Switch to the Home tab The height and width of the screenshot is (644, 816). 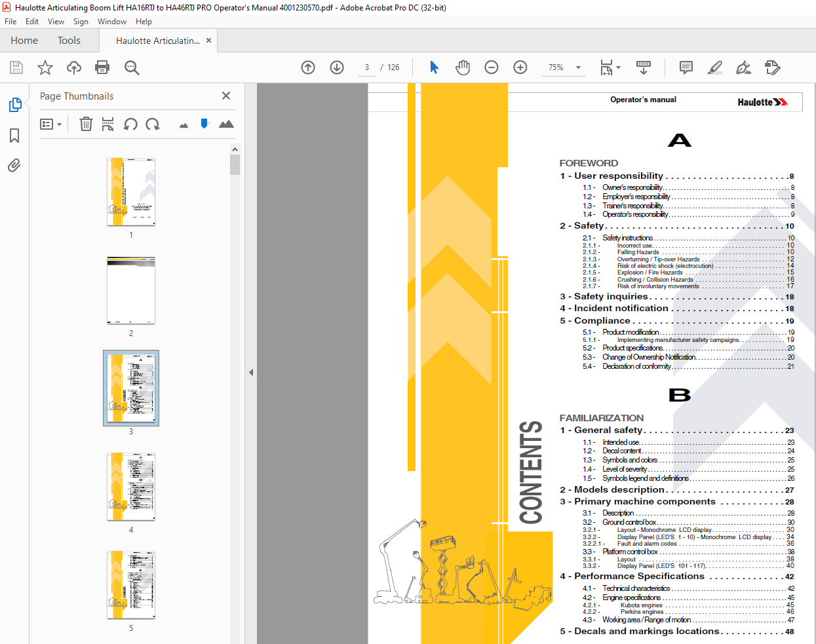24,41
